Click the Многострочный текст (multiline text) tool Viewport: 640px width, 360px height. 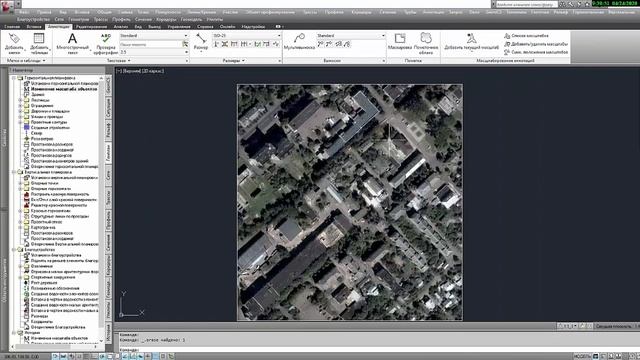click(x=72, y=43)
